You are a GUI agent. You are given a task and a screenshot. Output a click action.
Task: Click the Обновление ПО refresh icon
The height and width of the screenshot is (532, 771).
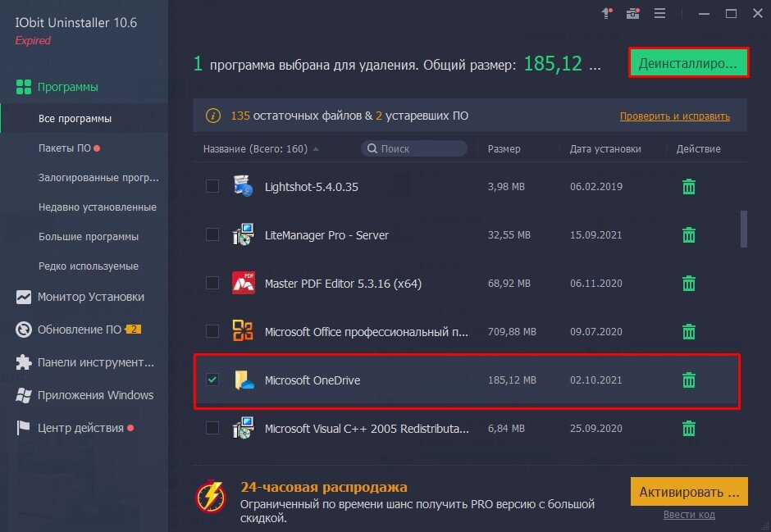[24, 330]
